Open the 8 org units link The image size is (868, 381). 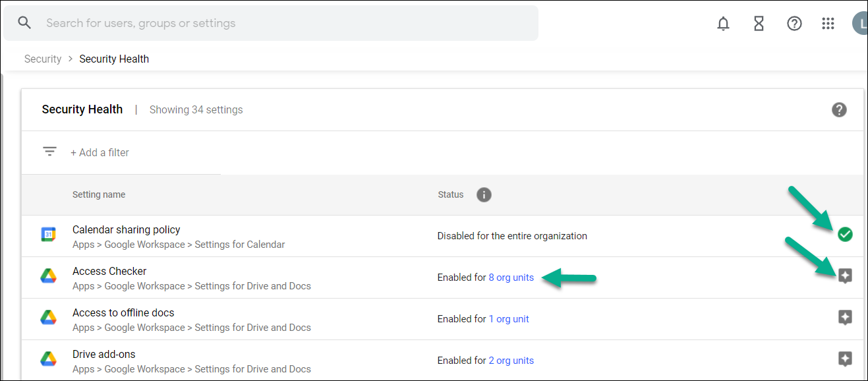[x=511, y=278]
